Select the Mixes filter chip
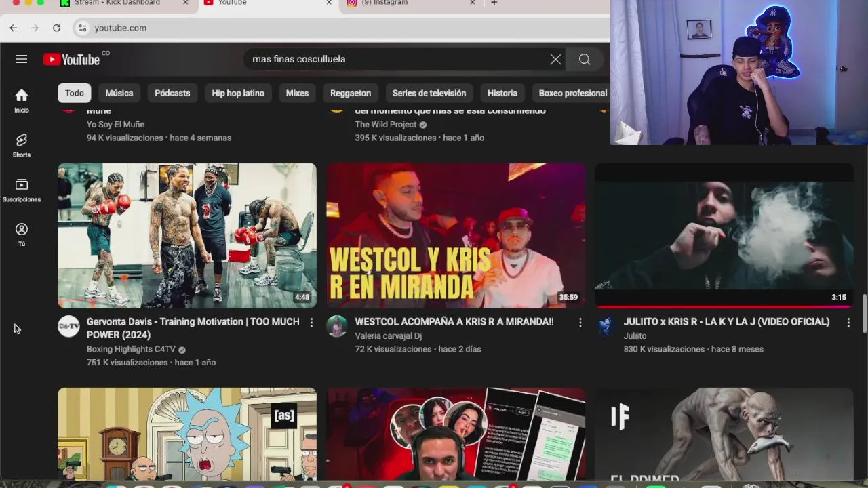Viewport: 868px width, 488px height. tap(297, 93)
